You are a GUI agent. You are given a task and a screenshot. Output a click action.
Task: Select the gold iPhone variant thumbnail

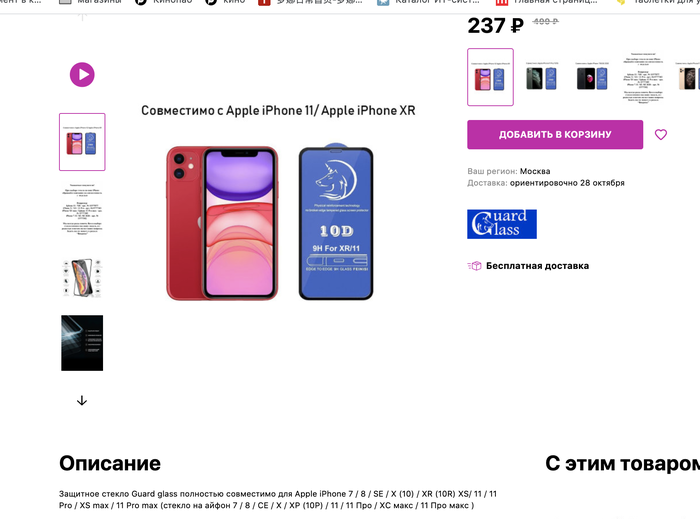click(688, 77)
